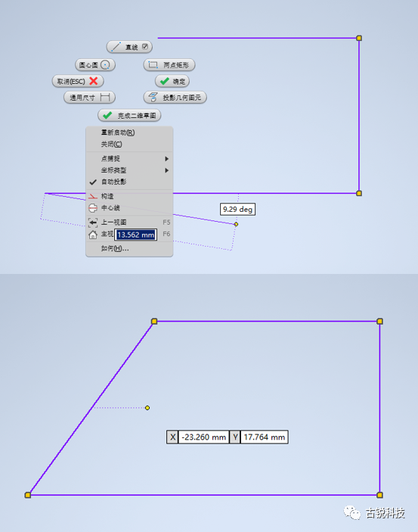This screenshot has height=532, width=418.
Task: Click the checkbox icon beside 直线
Action: tap(145, 46)
